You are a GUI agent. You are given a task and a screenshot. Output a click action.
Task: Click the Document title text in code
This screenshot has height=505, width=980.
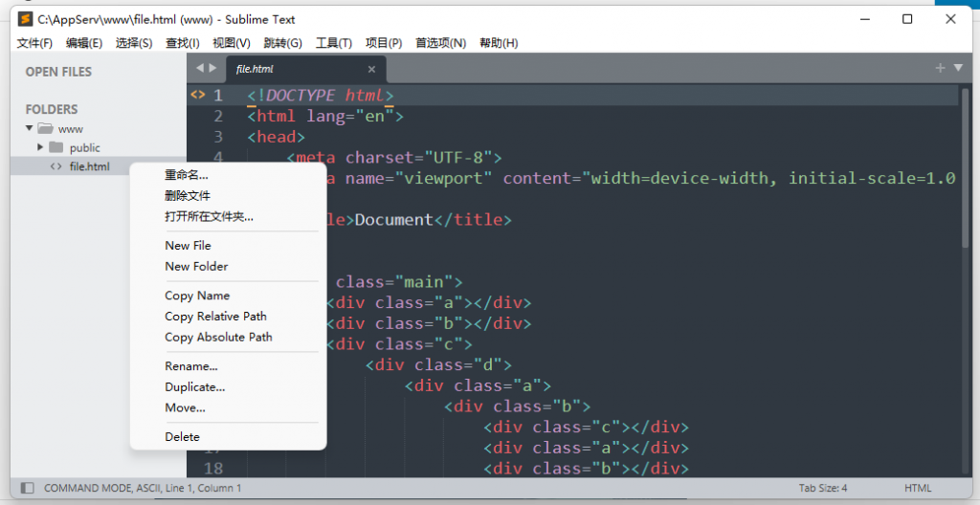click(x=393, y=219)
